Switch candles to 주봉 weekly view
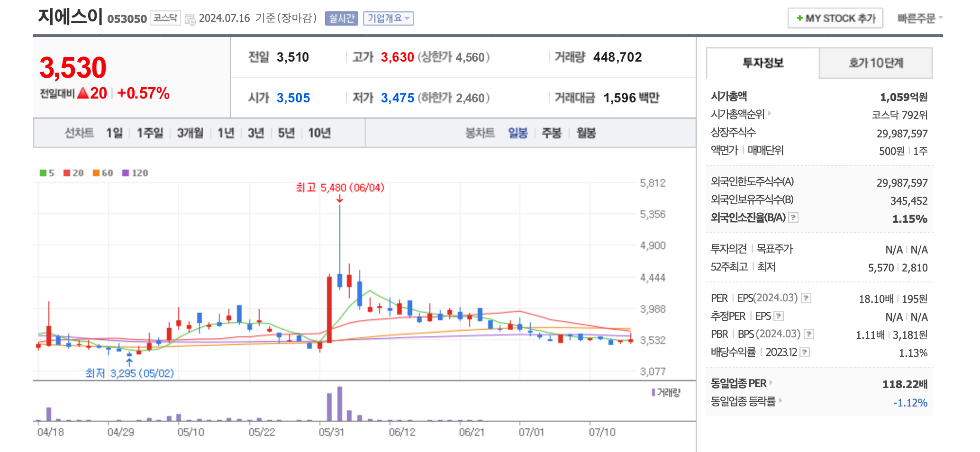980x452 pixels. (x=552, y=133)
